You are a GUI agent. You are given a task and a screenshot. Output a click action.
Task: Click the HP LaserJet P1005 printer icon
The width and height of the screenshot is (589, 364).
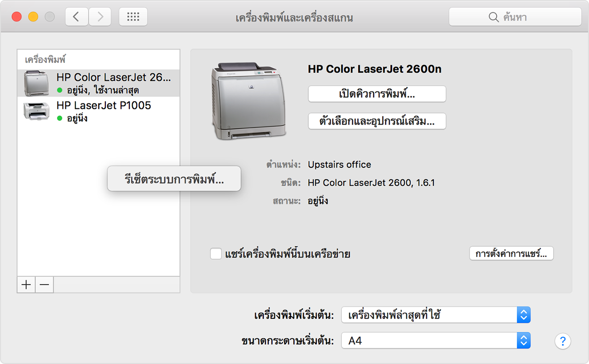tap(36, 111)
